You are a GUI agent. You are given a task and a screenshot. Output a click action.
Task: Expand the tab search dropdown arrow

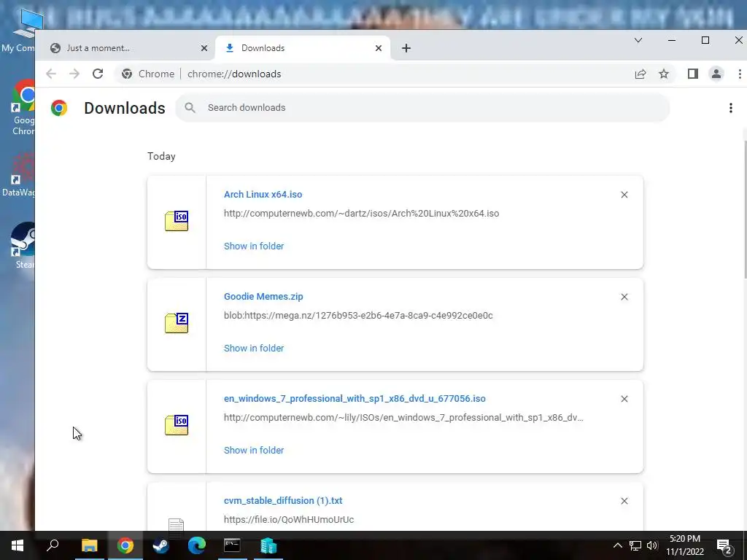[638, 40]
